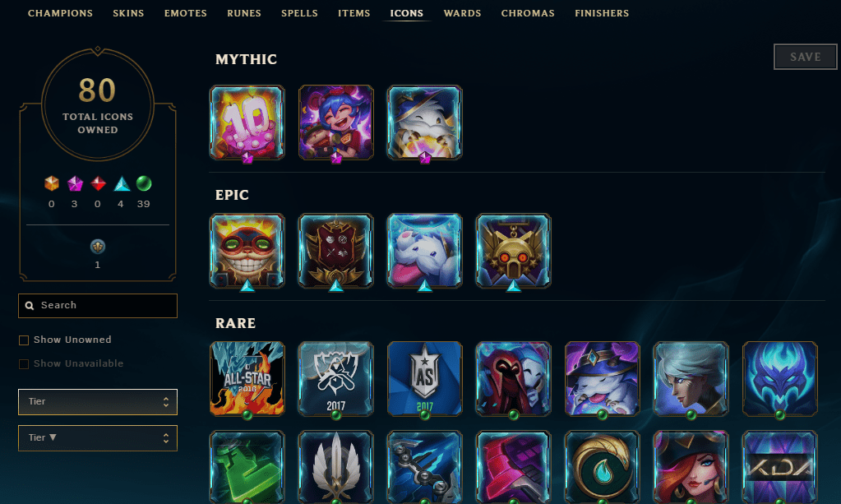Go to the Finishers tab
This screenshot has width=841, height=504.
602,13
